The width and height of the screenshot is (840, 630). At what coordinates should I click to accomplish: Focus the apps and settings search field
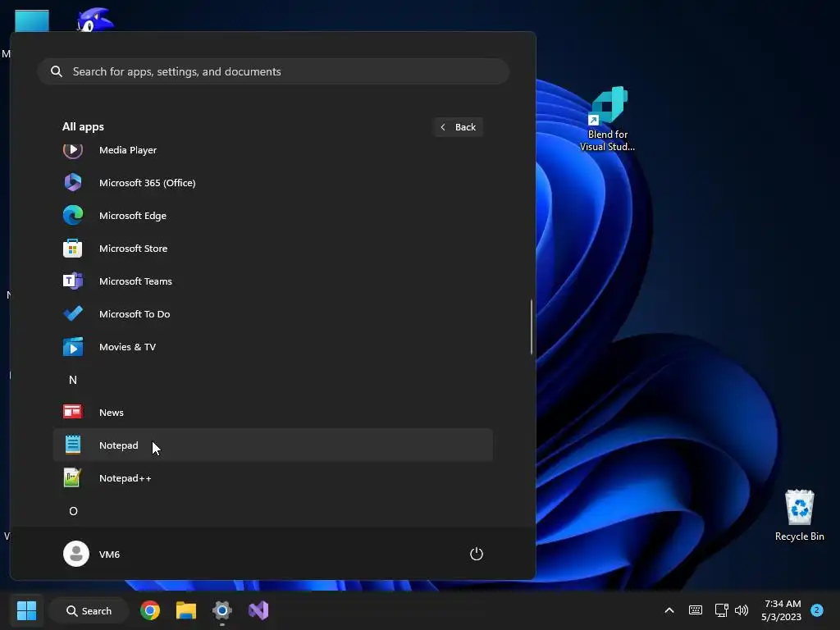point(273,71)
